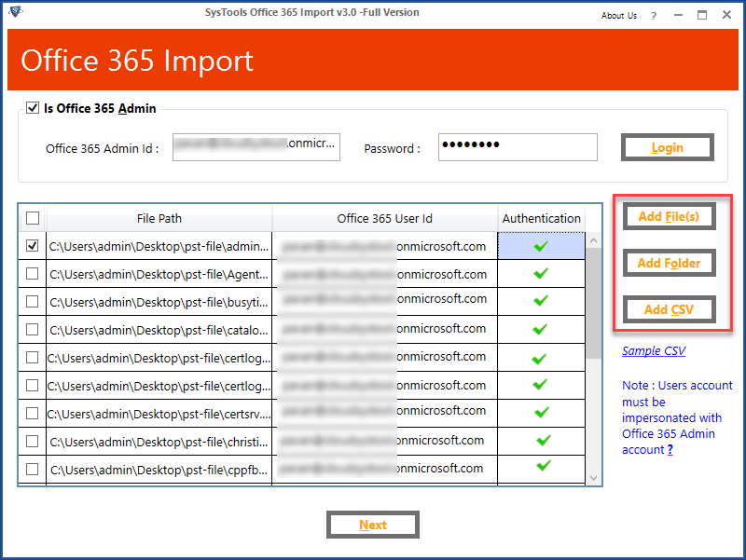Click Add File(s) to import PST files
This screenshot has width=746, height=560.
coord(669,216)
